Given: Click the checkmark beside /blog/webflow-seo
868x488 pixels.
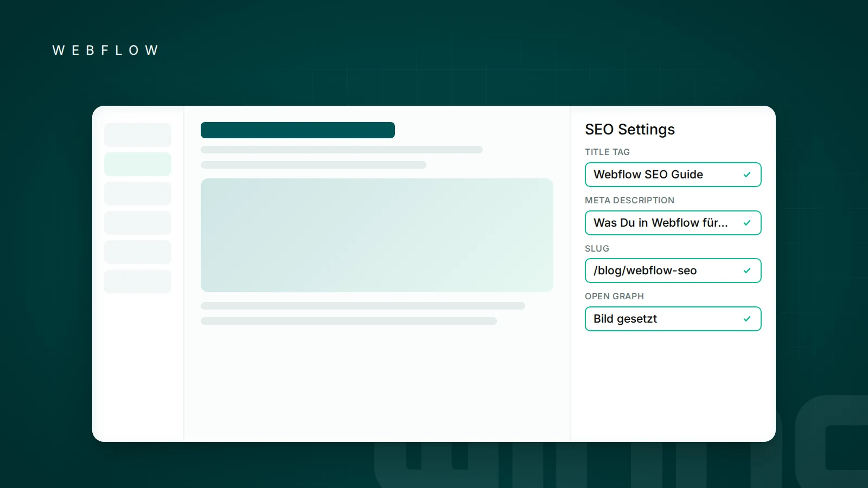Looking at the screenshot, I should [747, 271].
